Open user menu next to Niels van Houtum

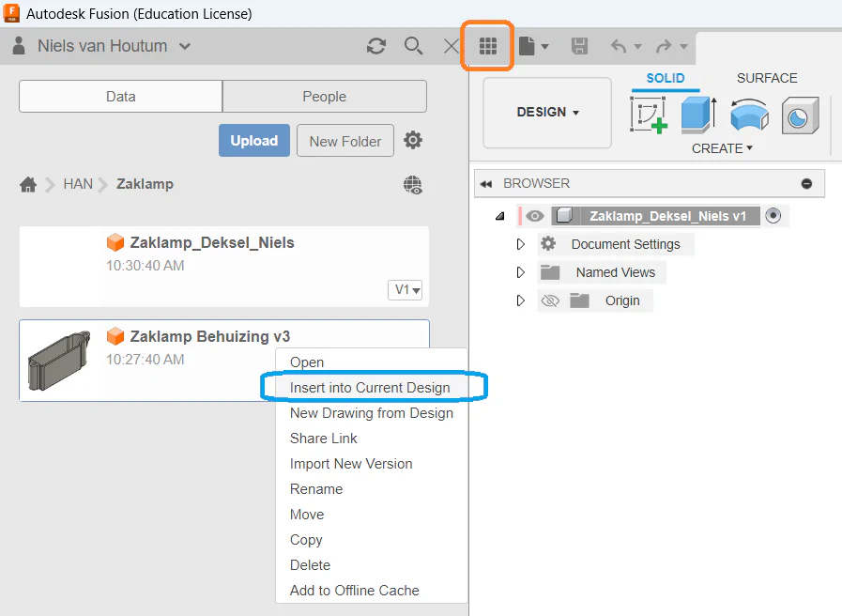pyautogui.click(x=185, y=47)
